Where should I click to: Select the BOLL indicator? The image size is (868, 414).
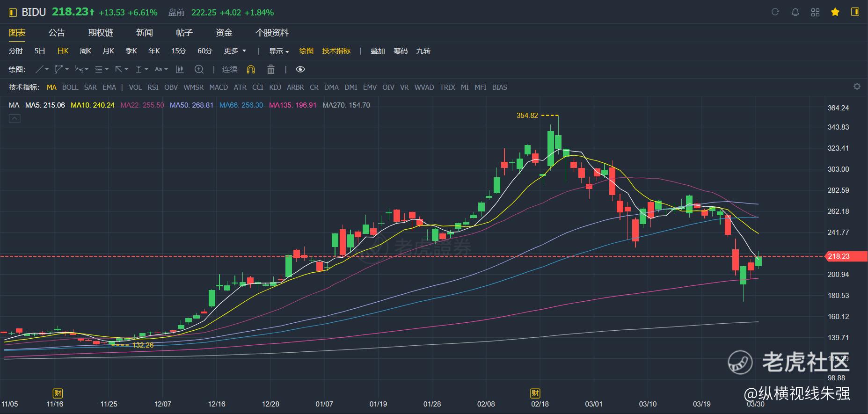[70, 87]
